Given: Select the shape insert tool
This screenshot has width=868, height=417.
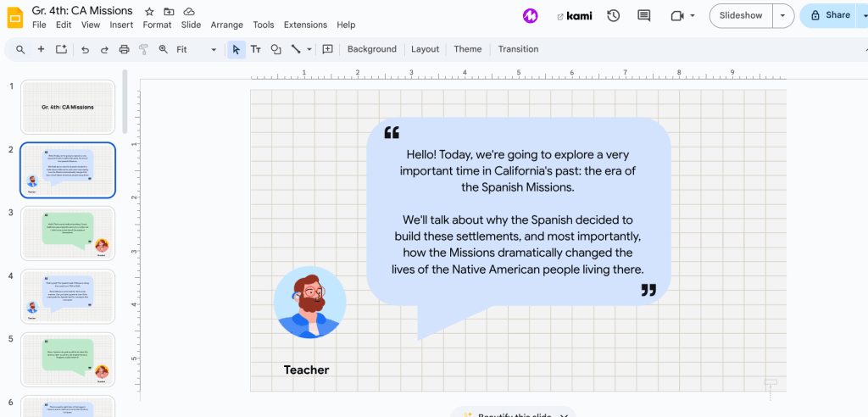Looking at the screenshot, I should pos(275,50).
